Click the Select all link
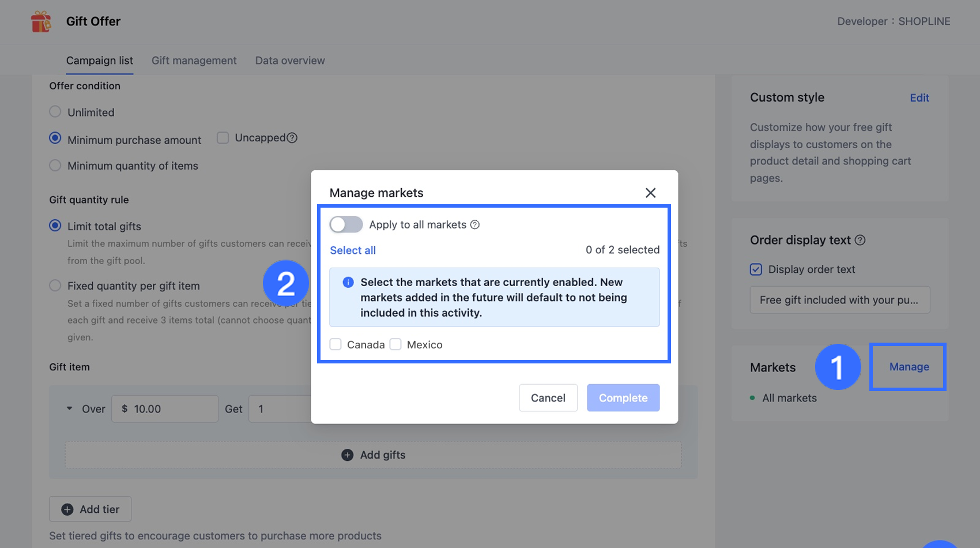This screenshot has height=548, width=980. tap(353, 250)
